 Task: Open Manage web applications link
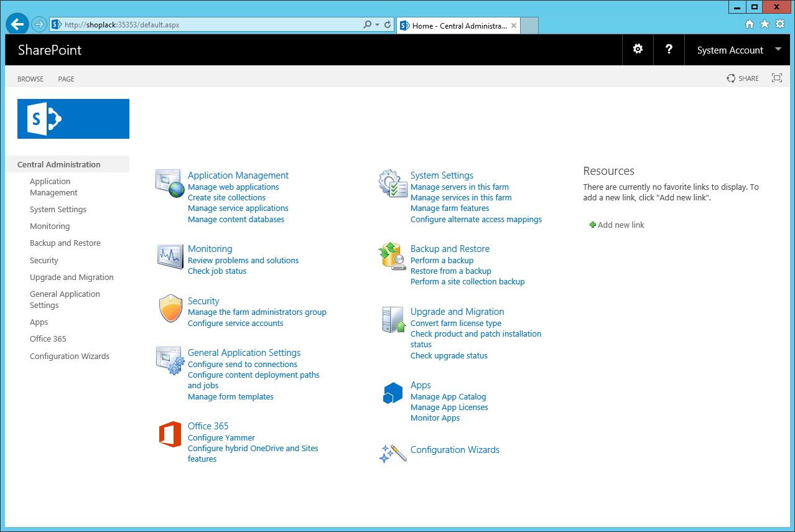tap(233, 187)
